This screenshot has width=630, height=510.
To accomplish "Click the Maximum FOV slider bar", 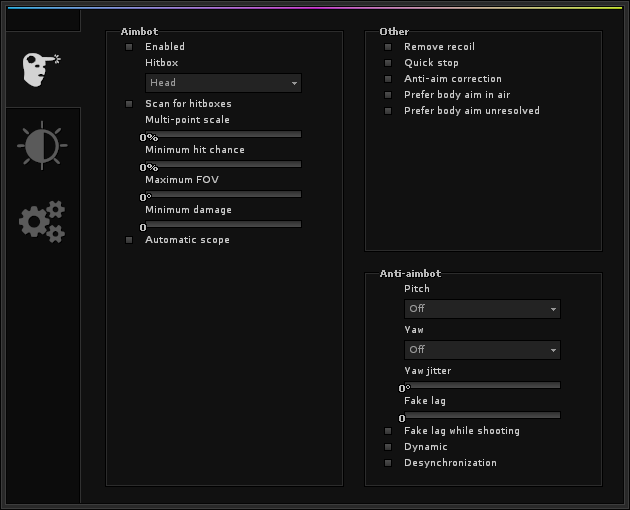I will [223, 193].
